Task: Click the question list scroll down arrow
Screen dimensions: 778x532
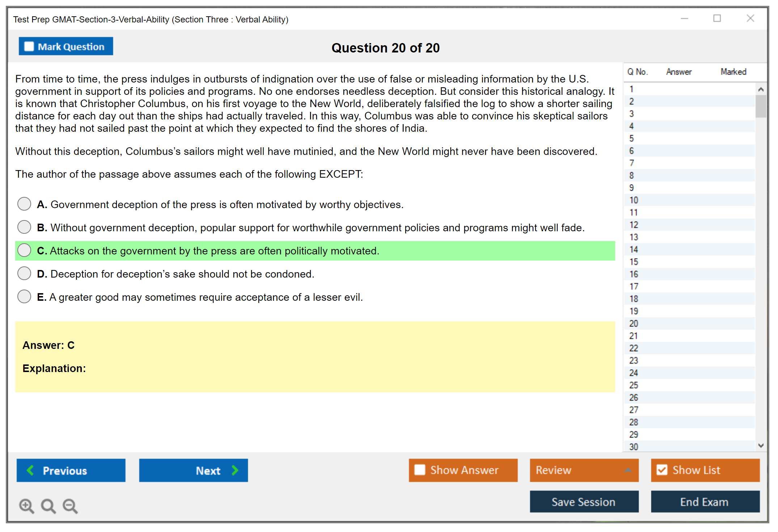Action: [761, 446]
